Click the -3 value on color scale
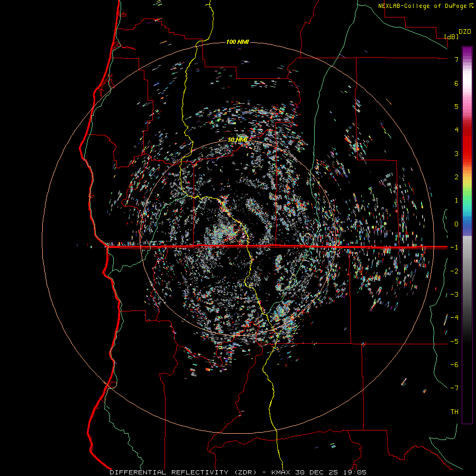 (x=454, y=295)
